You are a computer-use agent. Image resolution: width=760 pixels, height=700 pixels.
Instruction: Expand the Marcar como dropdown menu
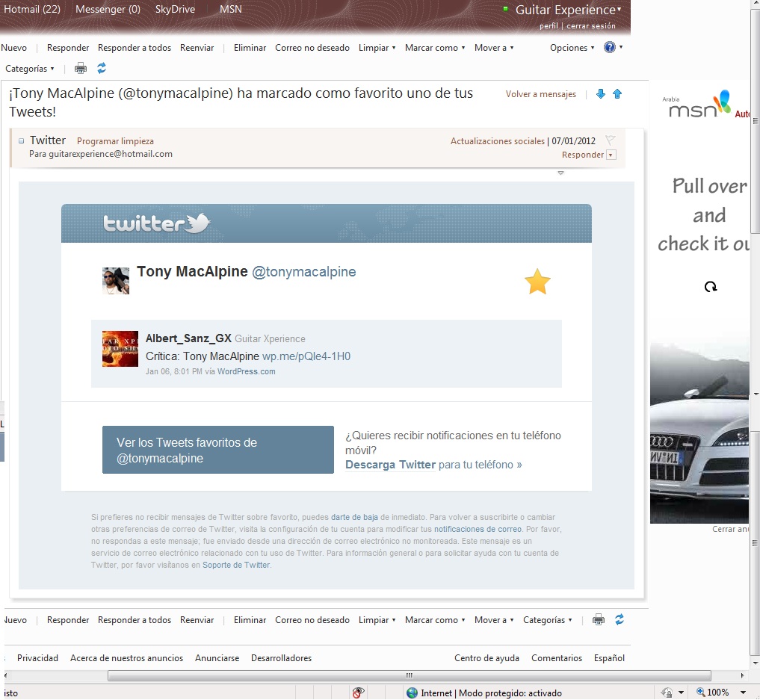pyautogui.click(x=435, y=48)
